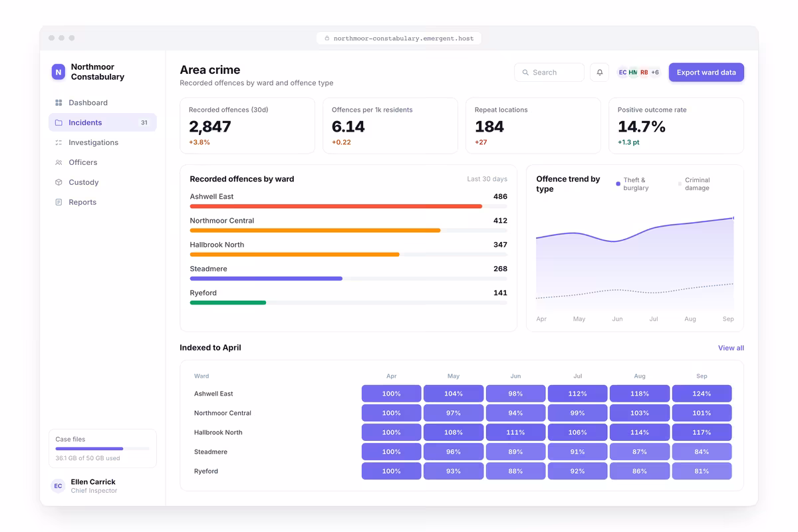Click Ryeford Sep cell 81%
This screenshot has height=532, width=798.
tap(702, 471)
